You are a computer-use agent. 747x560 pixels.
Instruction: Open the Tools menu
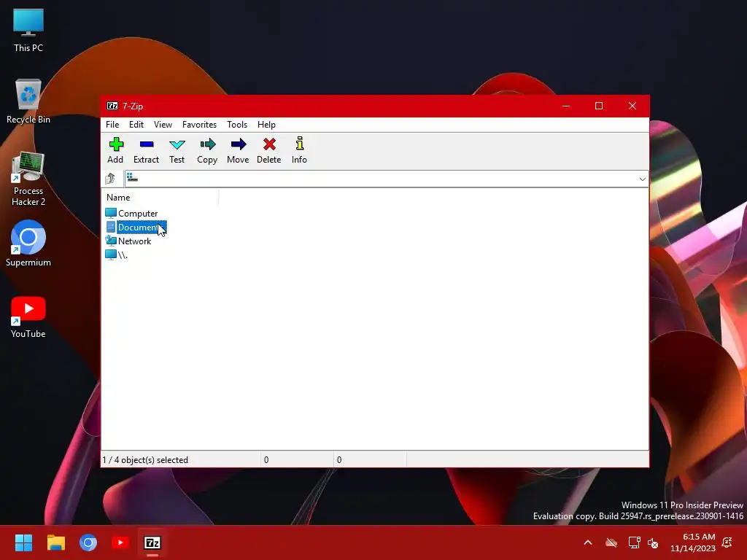(x=237, y=125)
